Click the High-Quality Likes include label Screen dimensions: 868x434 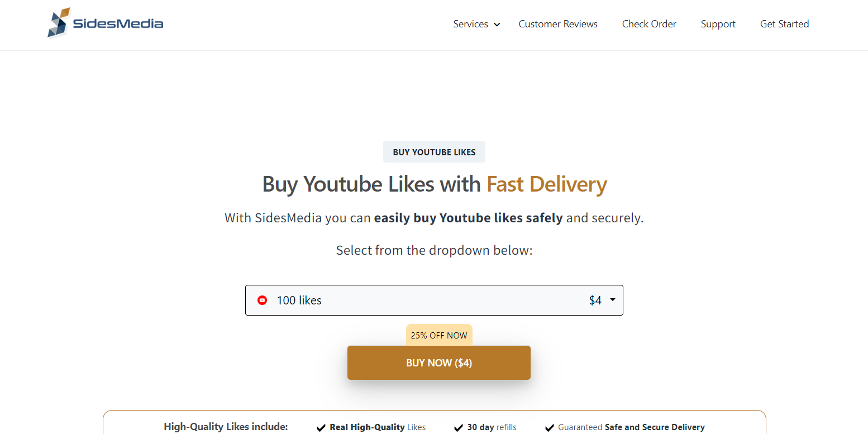pos(226,427)
